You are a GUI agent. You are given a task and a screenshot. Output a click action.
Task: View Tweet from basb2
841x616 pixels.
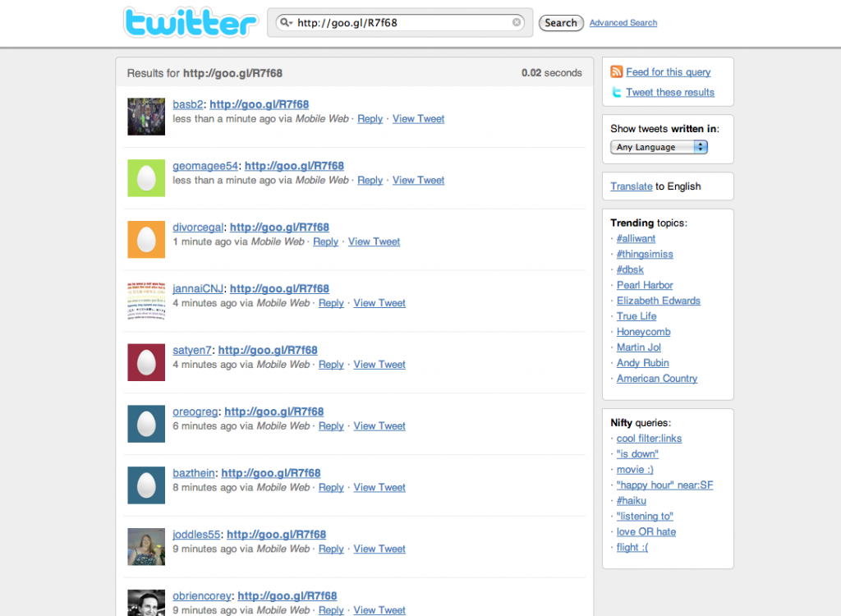[x=418, y=118]
